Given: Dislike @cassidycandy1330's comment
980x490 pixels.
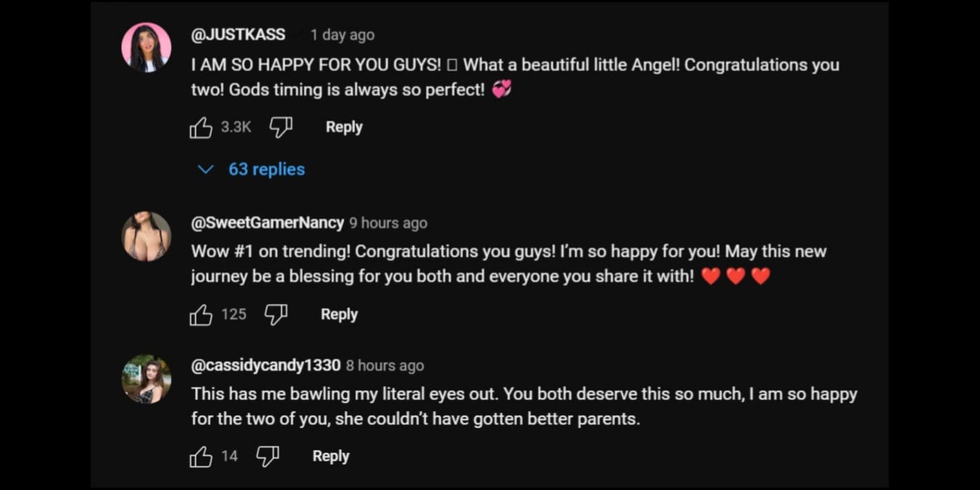Looking at the screenshot, I should pyautogui.click(x=267, y=455).
